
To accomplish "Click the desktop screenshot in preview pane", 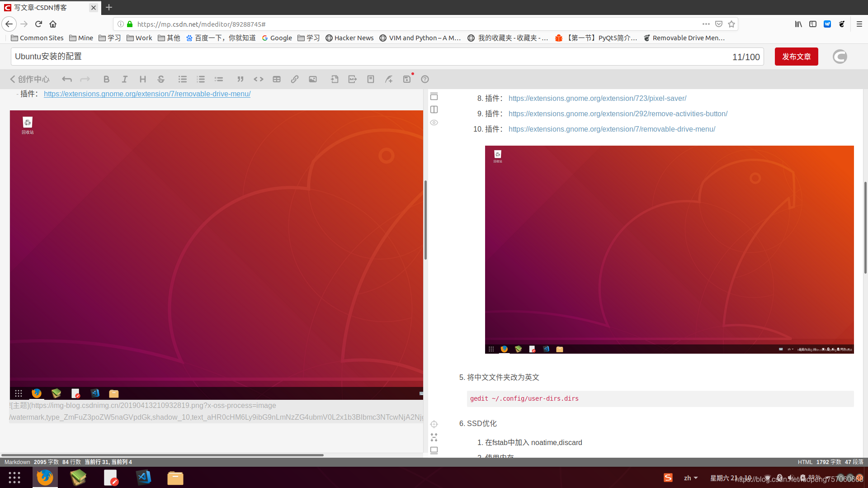I will 669,249.
